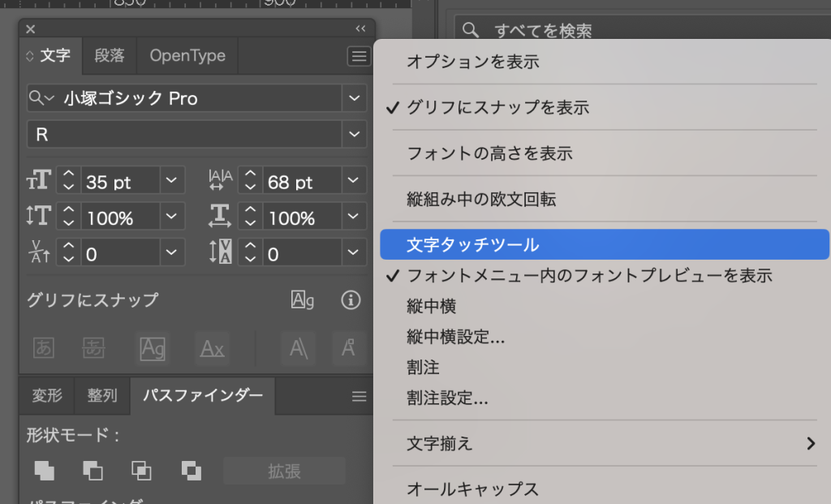Choose オプションを表示 in the menu
The height and width of the screenshot is (504, 831).
coord(472,61)
